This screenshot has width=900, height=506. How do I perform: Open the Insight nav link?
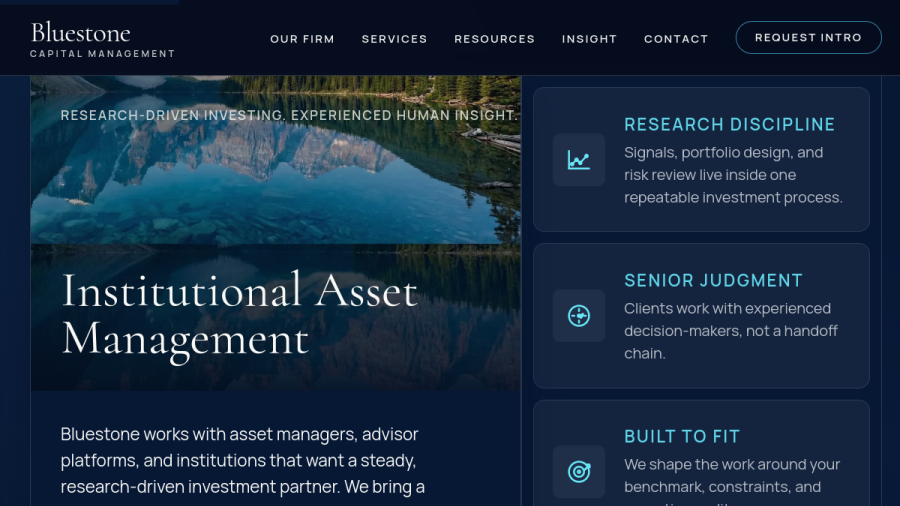[589, 39]
